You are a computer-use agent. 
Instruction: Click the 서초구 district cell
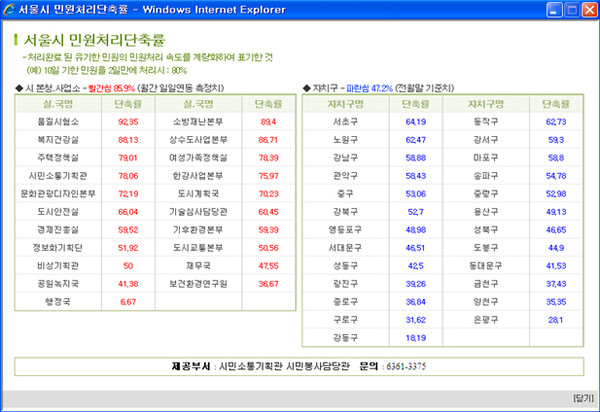[x=346, y=122]
